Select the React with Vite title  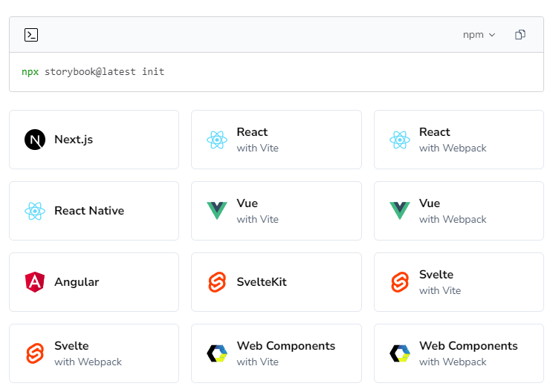pyautogui.click(x=252, y=132)
